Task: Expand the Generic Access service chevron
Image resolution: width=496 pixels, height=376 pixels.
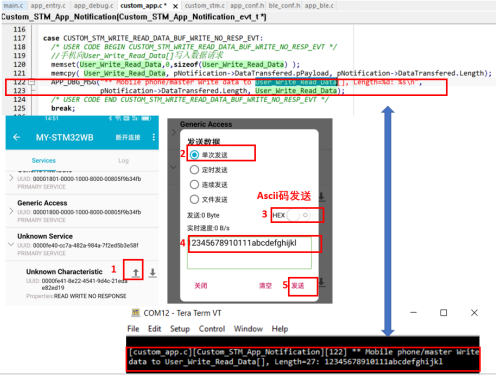Action: (11, 211)
